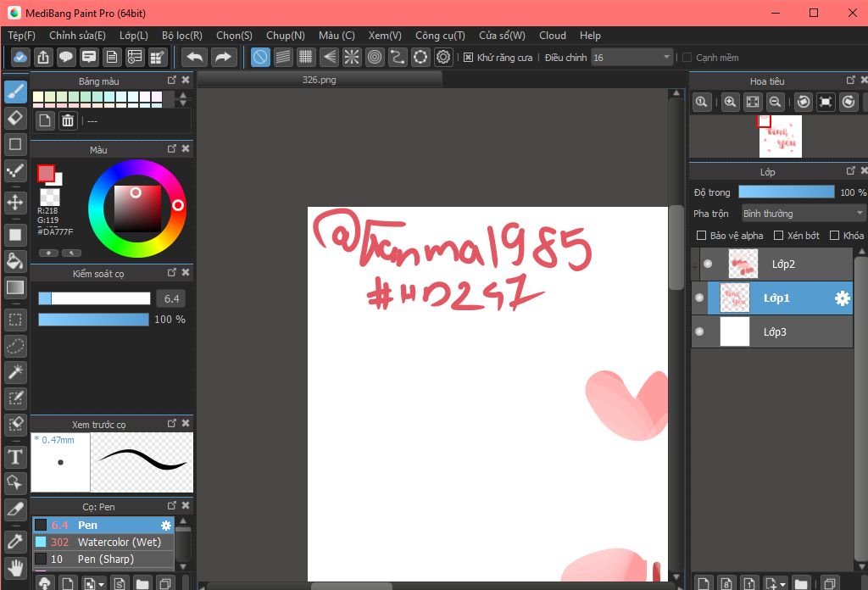868x590 pixels.
Task: Select the Eraser tool
Action: [x=15, y=118]
